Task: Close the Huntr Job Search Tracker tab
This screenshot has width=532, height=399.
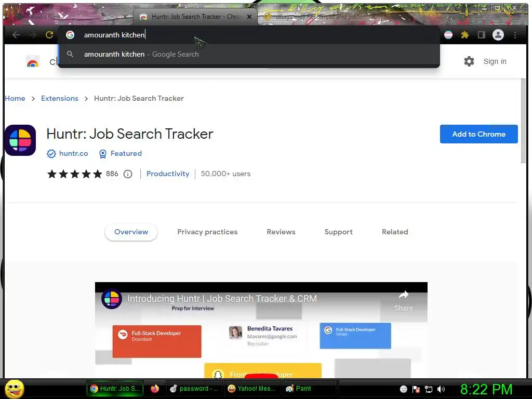Action: (x=249, y=16)
